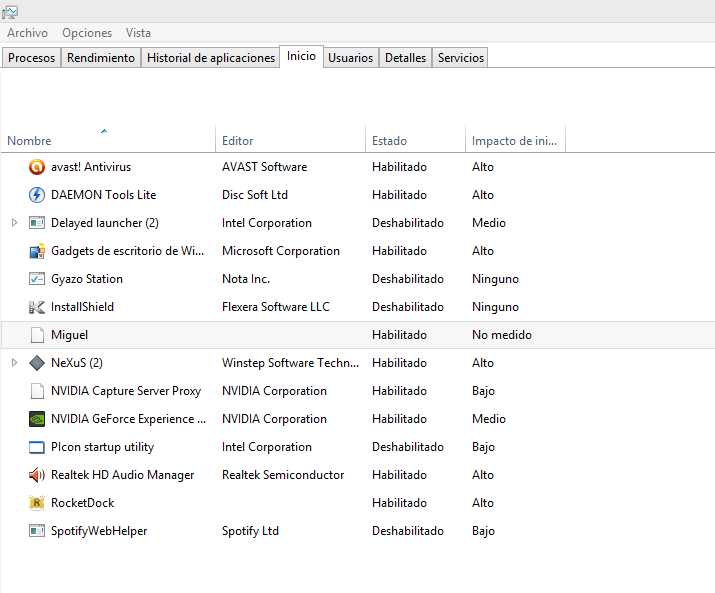Select the Inicio tab
Screen dimensions: 715x593
pos(301,57)
